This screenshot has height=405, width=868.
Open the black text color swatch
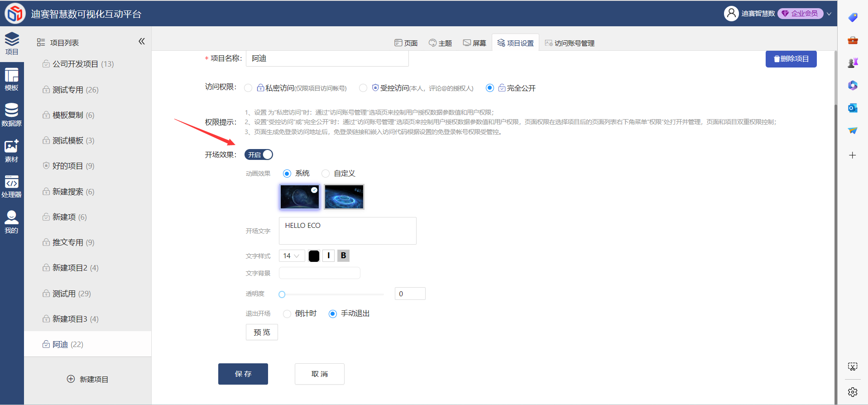tap(314, 256)
